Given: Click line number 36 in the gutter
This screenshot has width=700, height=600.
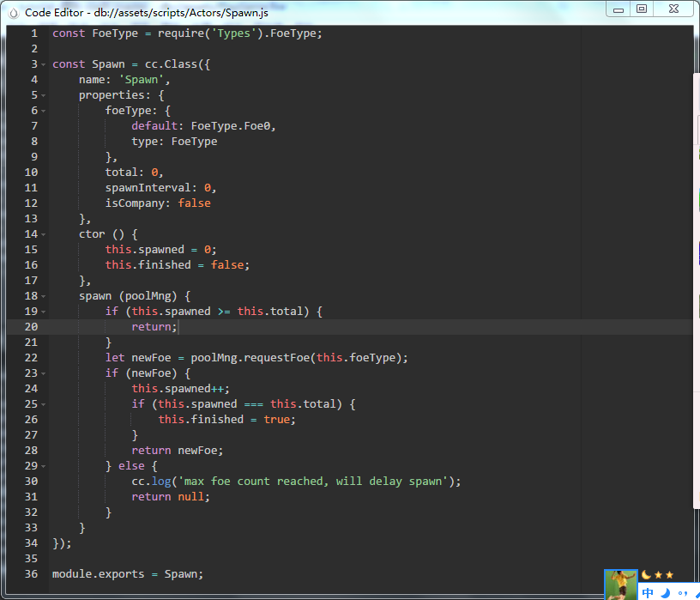Looking at the screenshot, I should coord(31,574).
